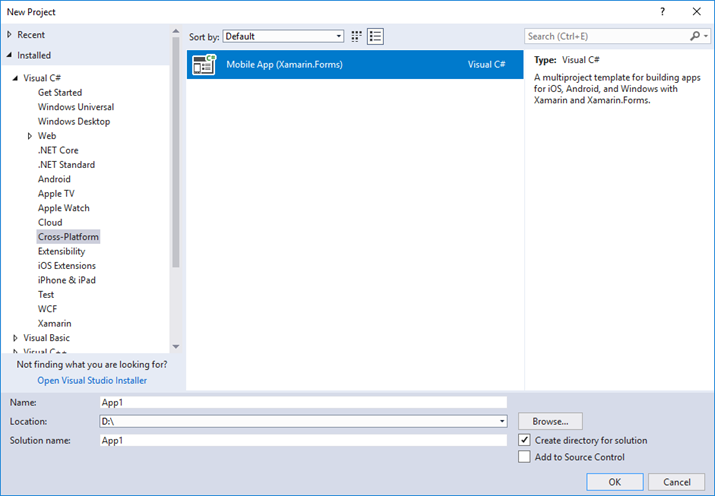Image resolution: width=715 pixels, height=496 pixels.
Task: Switch to small icons view
Action: 356,36
